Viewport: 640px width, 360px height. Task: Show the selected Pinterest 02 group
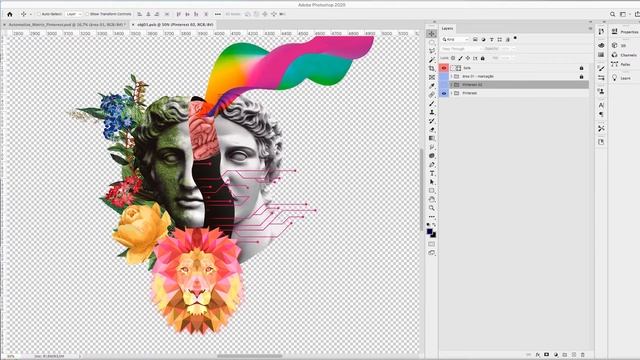(444, 85)
